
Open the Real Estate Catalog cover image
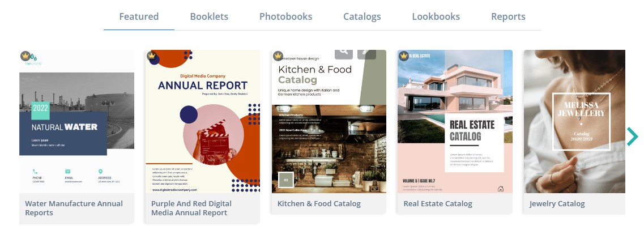click(x=455, y=122)
